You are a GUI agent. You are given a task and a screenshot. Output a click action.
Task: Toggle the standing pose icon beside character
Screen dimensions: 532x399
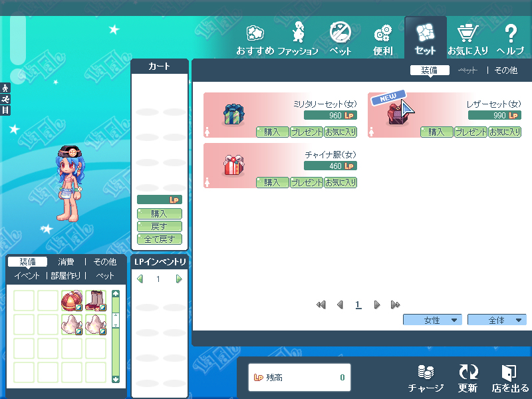point(5,88)
